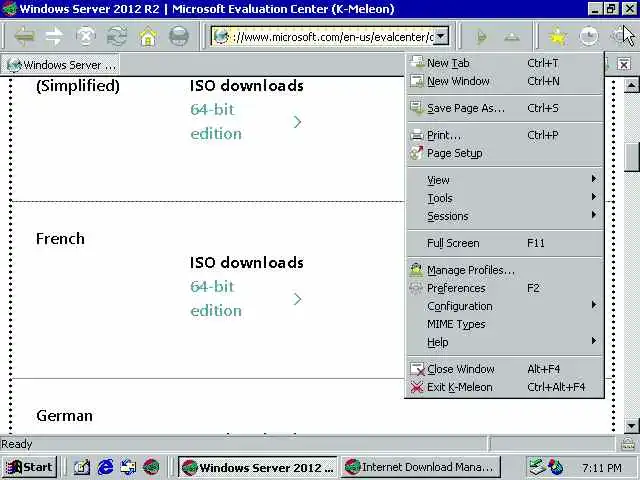Screen dimensions: 640x480
Task: Select Save Page As... menu entry
Action: click(x=504, y=108)
